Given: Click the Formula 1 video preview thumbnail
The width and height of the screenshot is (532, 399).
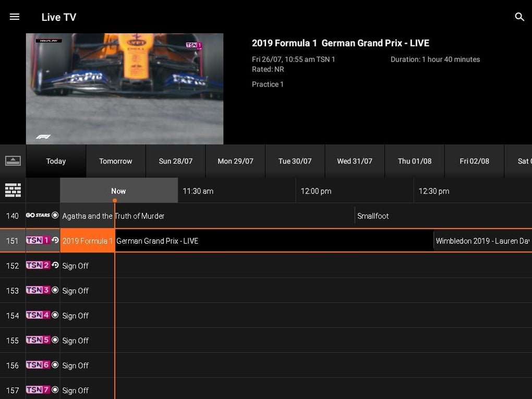Looking at the screenshot, I should click(x=125, y=89).
